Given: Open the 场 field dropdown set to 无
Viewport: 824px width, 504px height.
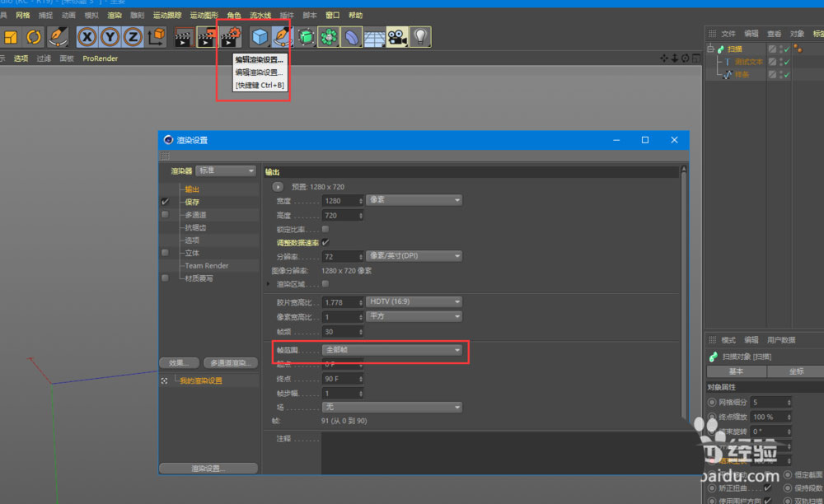Looking at the screenshot, I should [392, 408].
